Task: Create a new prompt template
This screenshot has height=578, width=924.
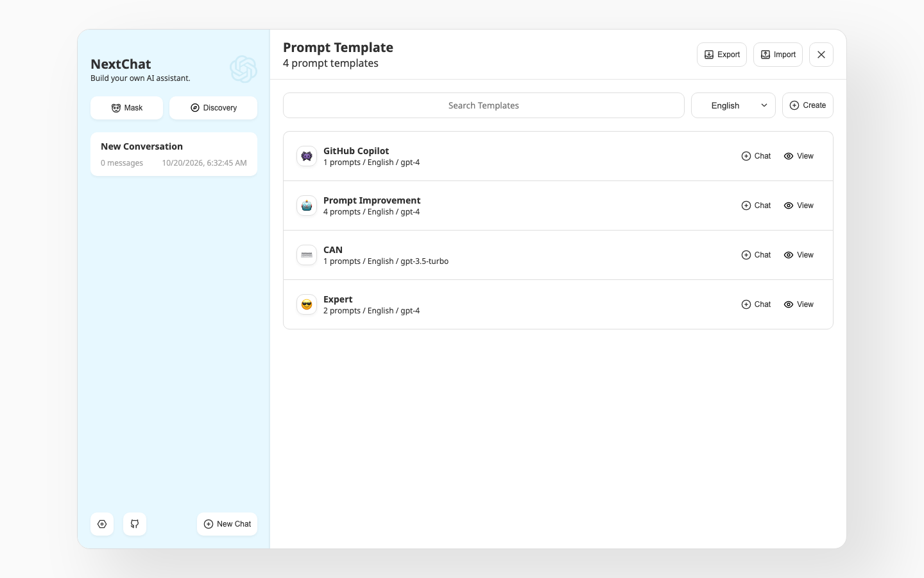Action: (808, 105)
